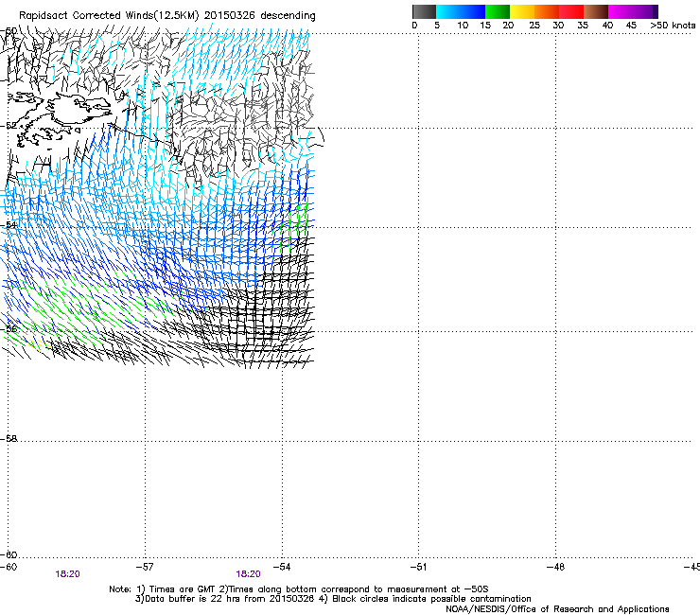Click the orange 25-30 knots legend color
This screenshot has width=700, height=615.
[x=547, y=11]
